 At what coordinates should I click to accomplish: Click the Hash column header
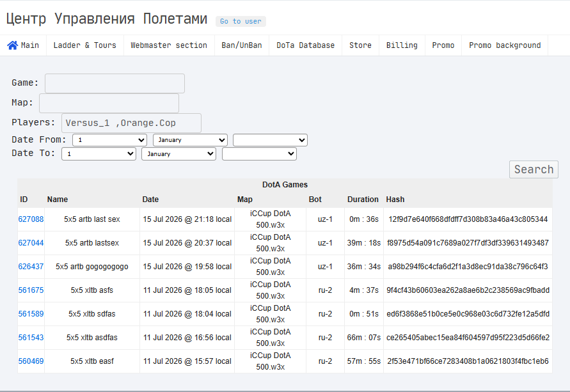[395, 199]
